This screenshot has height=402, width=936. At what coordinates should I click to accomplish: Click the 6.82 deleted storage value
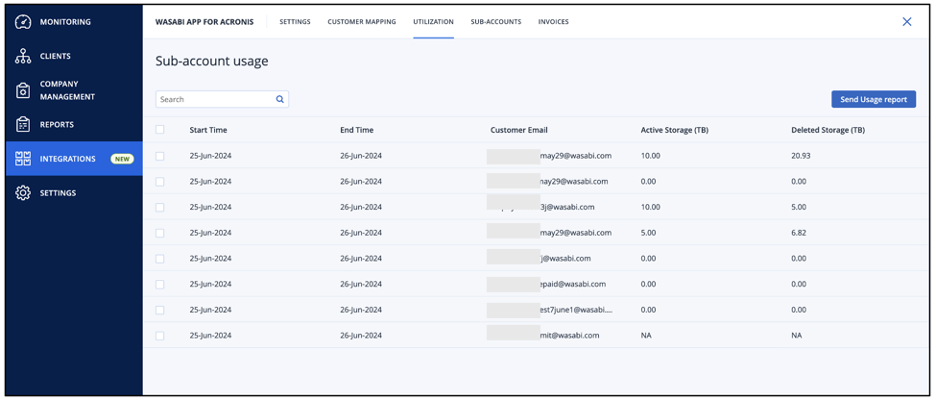pyautogui.click(x=799, y=233)
